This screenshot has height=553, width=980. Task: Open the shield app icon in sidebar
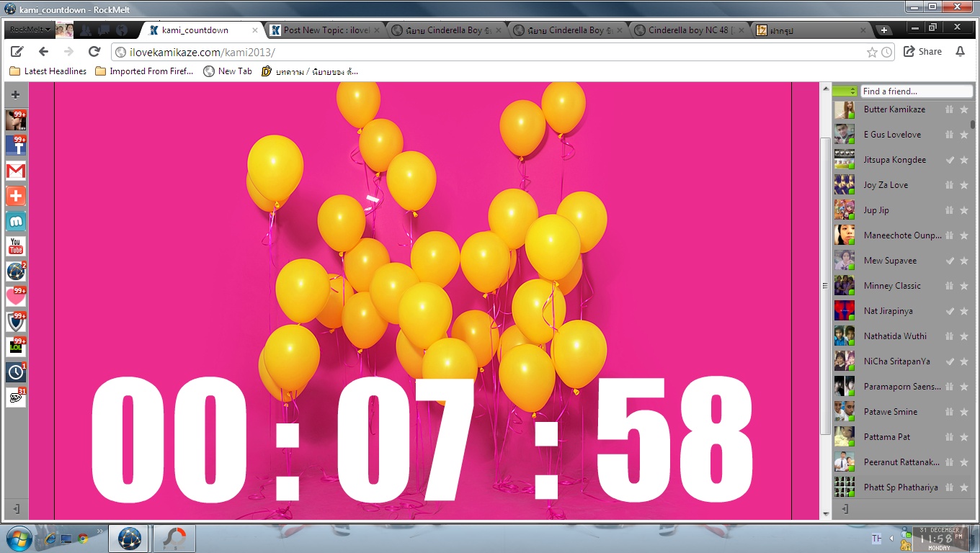point(16,322)
